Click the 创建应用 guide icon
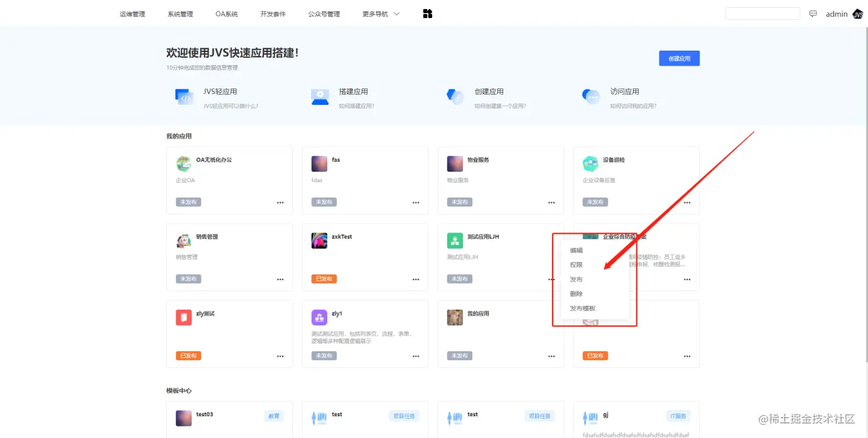This screenshot has width=868, height=438. (455, 97)
